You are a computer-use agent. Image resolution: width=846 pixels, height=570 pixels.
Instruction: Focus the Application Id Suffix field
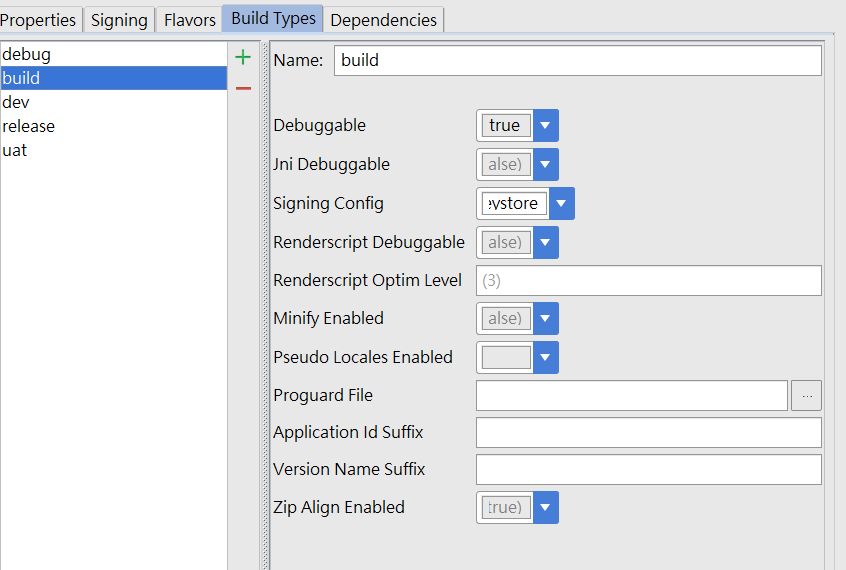pos(648,433)
